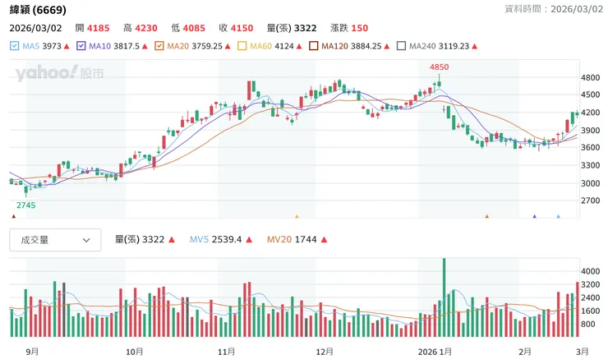Viewport: 608px width, 364px height.
Task: Click the high price 4230
Action: coord(146,28)
